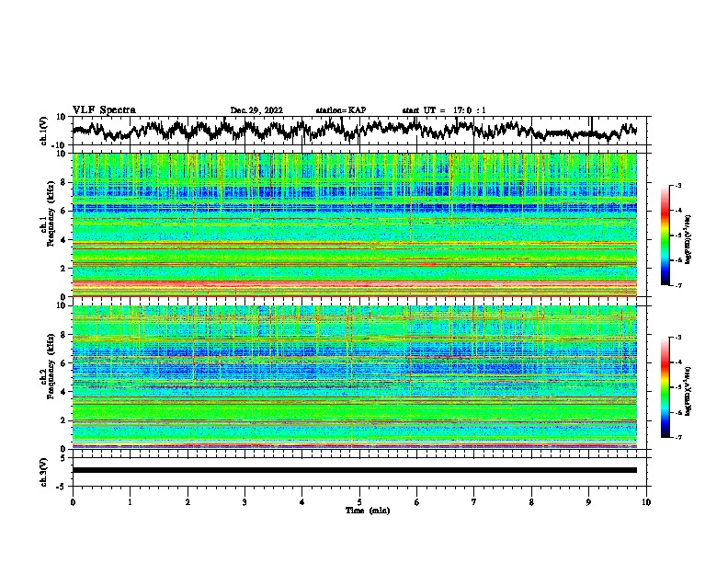The height and width of the screenshot is (563, 728).
Task: Click the "station=KAP" header label
Action: pyautogui.click(x=341, y=110)
